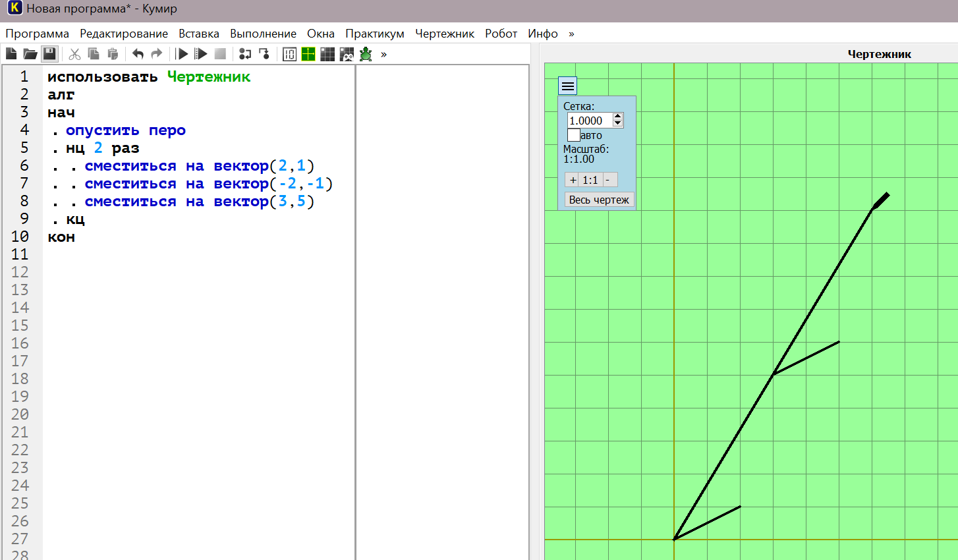Show the Чертежник drawing window
This screenshot has width=958, height=560.
click(x=308, y=54)
